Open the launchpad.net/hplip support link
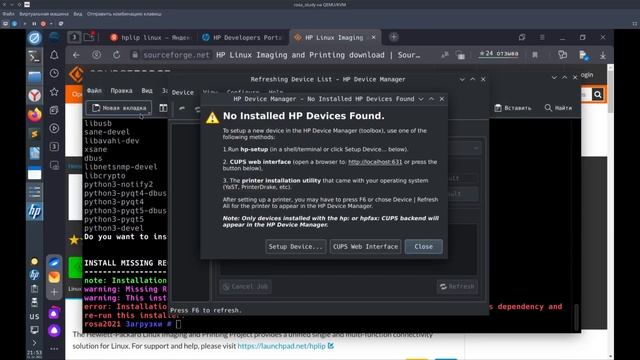640x360 pixels. pyautogui.click(x=282, y=346)
